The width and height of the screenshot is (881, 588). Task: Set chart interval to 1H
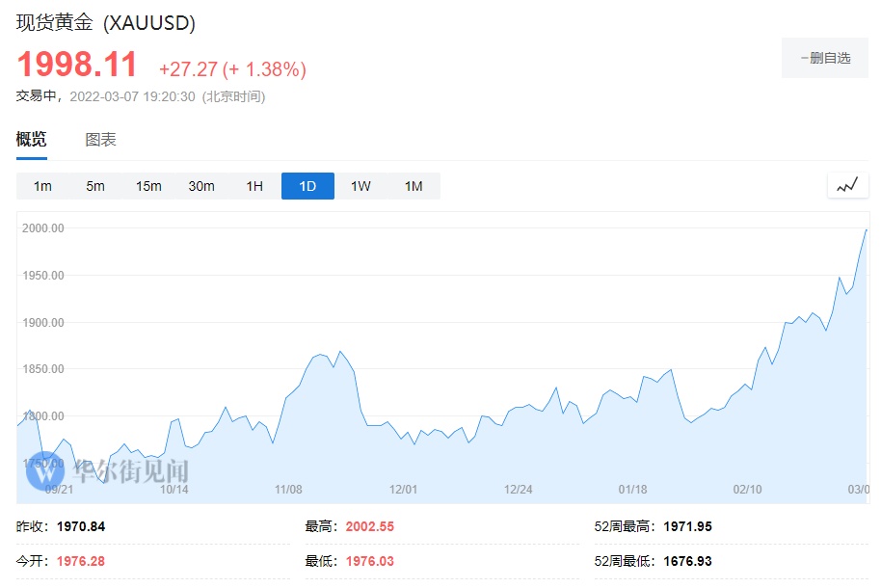coord(254,186)
